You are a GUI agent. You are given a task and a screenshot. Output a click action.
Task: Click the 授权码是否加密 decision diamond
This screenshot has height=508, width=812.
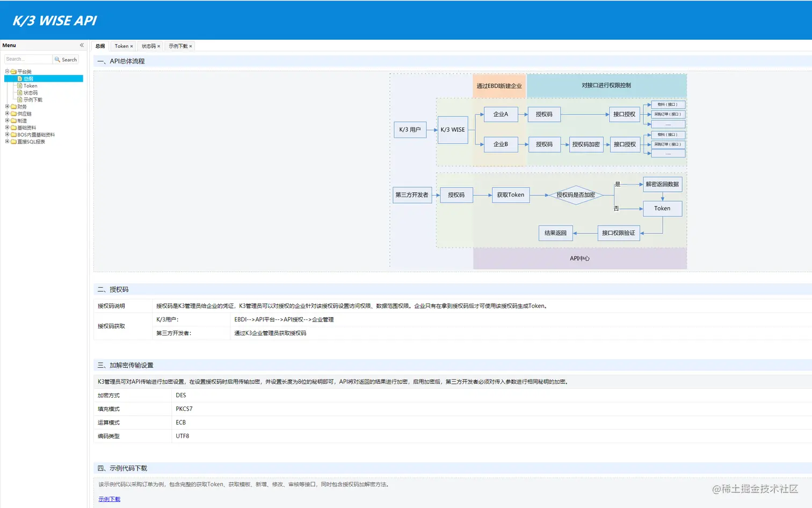pos(576,195)
